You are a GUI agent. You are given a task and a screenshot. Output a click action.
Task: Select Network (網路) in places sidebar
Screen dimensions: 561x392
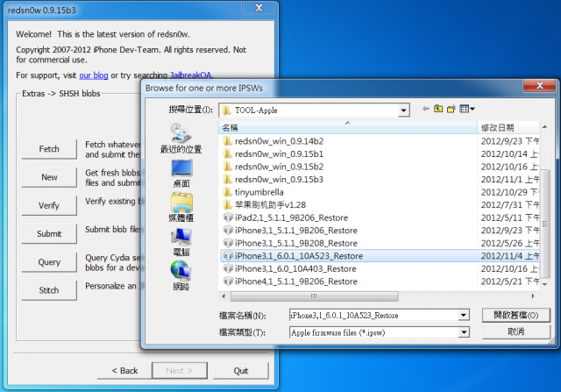click(x=181, y=275)
